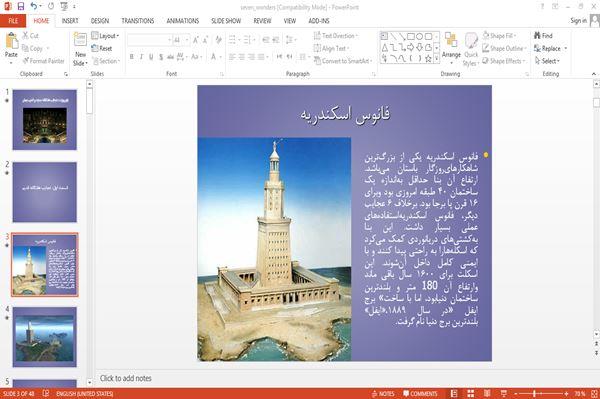Insert a New Slide

coord(80,49)
